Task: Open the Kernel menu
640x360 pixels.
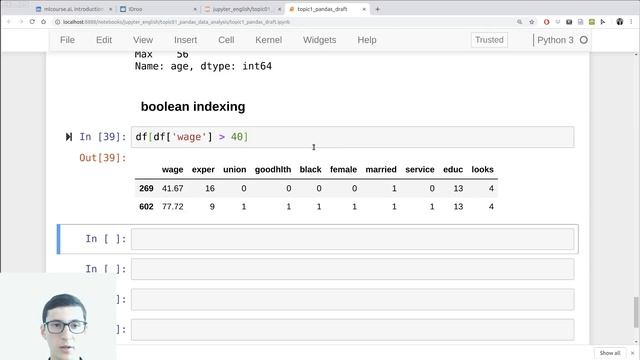Action: coord(269,40)
